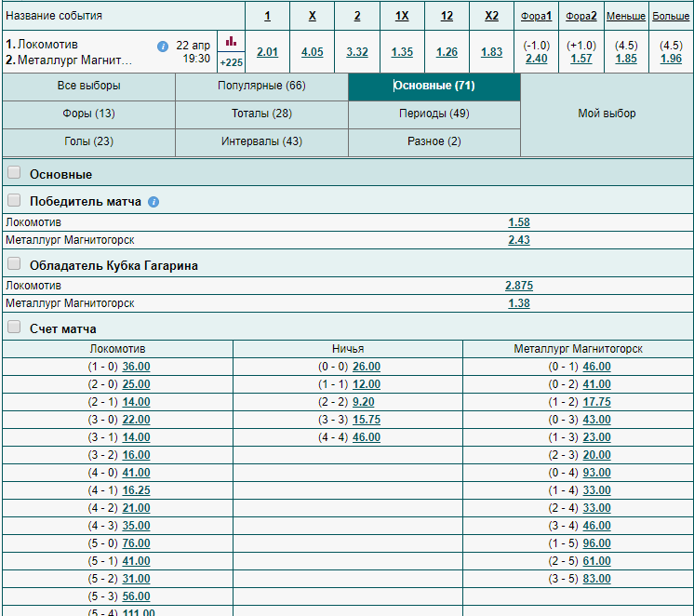Select handicap (-1.0) odds 2.40

click(x=537, y=59)
